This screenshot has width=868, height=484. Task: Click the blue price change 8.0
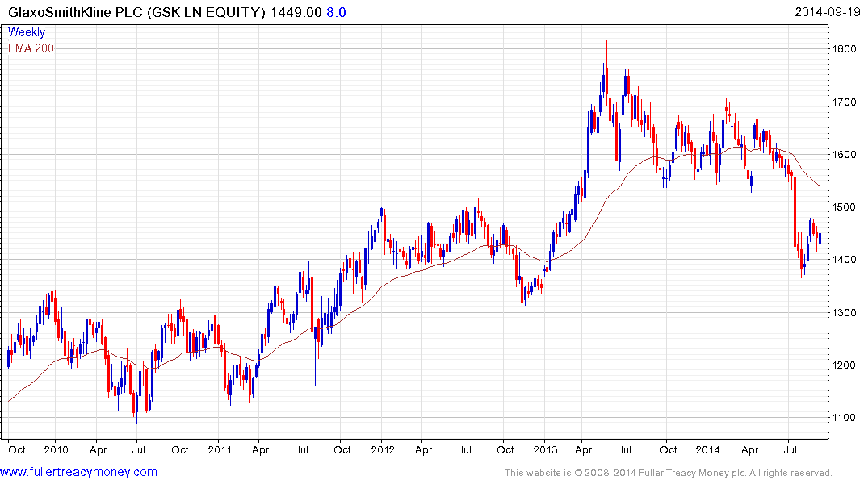tap(336, 12)
